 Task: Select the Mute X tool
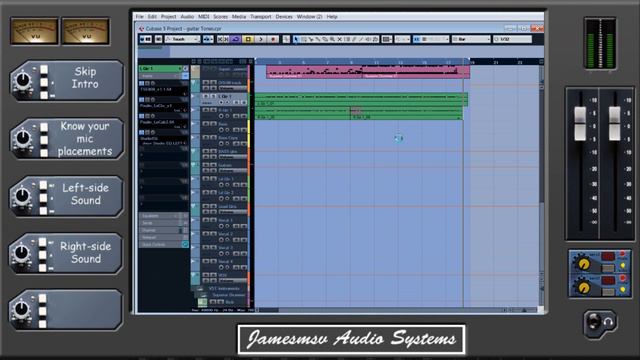(340, 40)
